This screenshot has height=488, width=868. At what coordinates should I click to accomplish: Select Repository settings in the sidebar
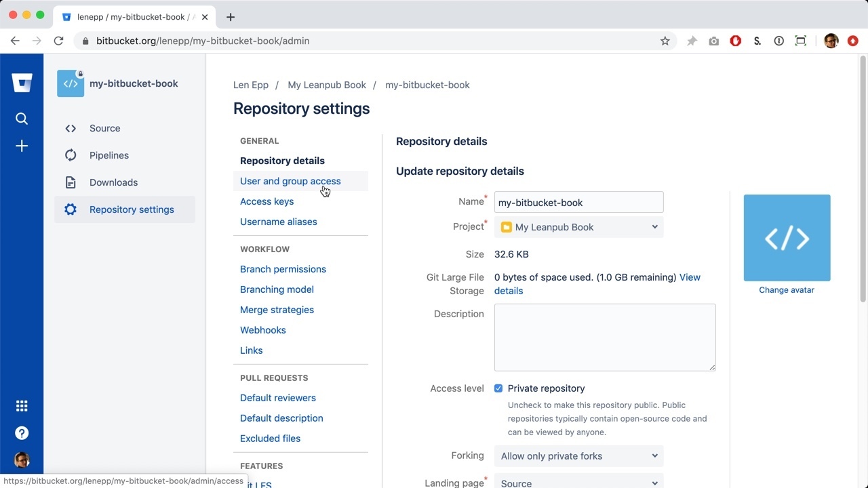[125, 209]
